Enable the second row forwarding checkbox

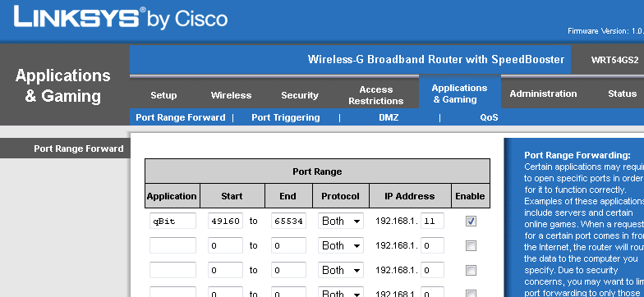[x=471, y=246]
